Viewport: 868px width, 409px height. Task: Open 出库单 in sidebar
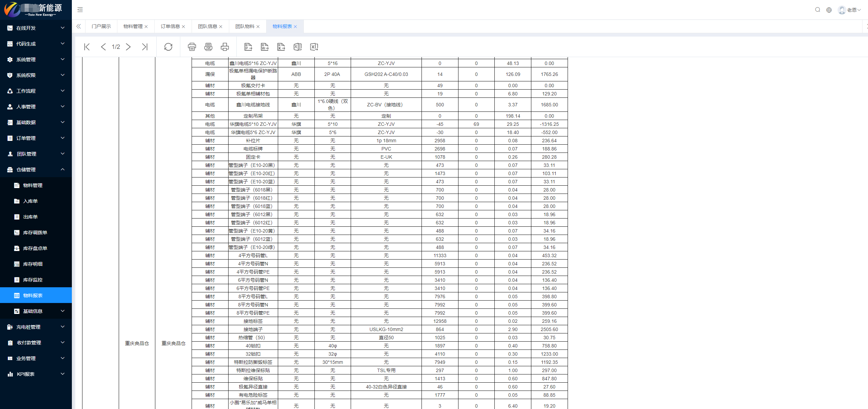tap(36, 217)
